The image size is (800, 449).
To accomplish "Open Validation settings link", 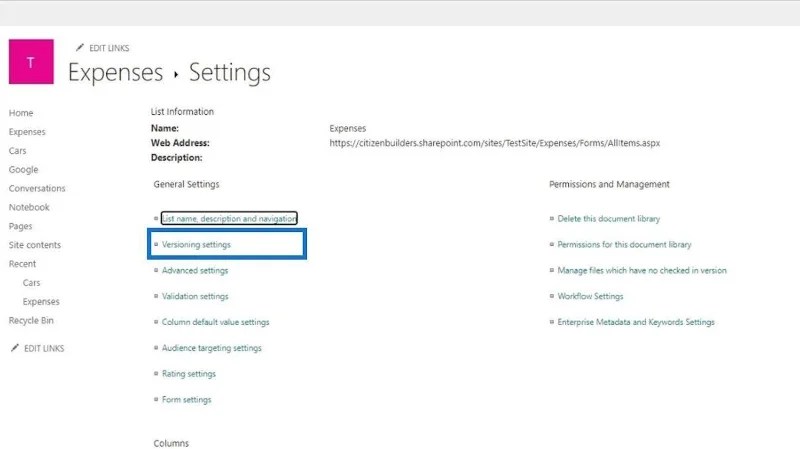I will 195,296.
